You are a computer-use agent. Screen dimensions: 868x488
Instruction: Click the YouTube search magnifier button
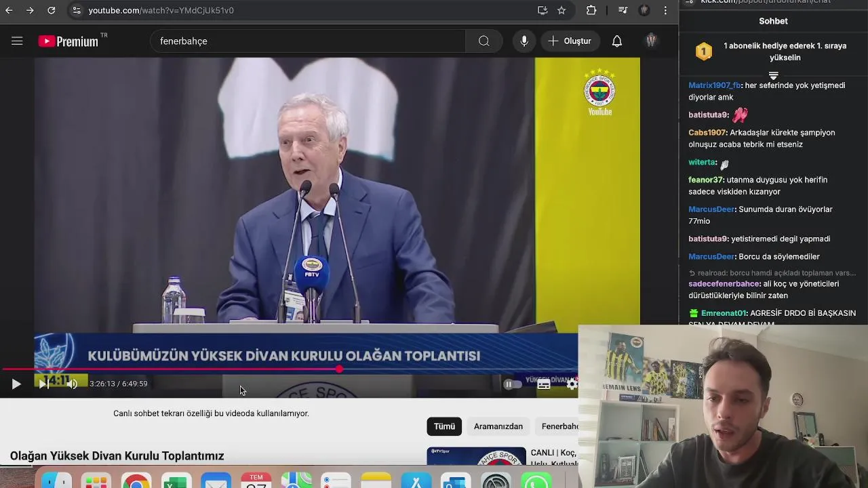[484, 41]
